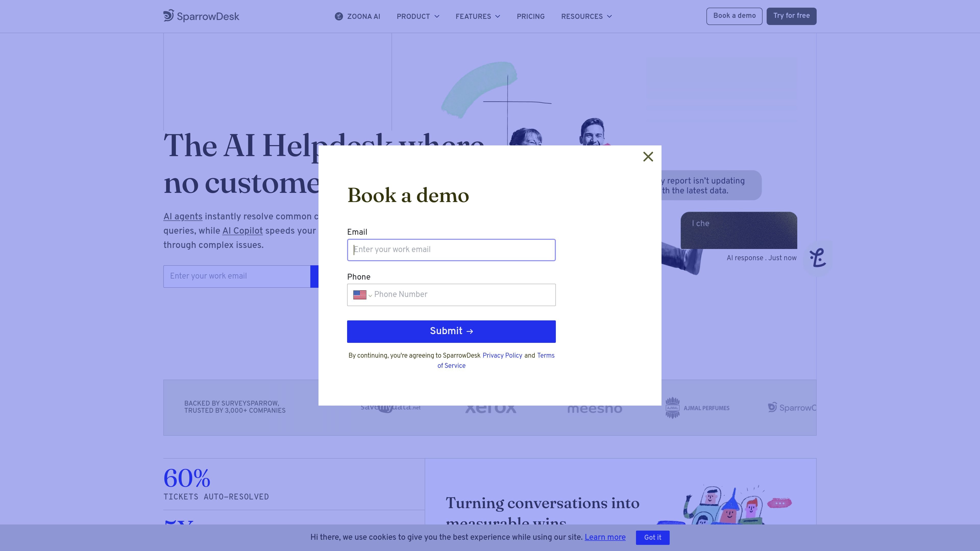Go to the Pricing page
980x551 pixels.
tap(530, 16)
